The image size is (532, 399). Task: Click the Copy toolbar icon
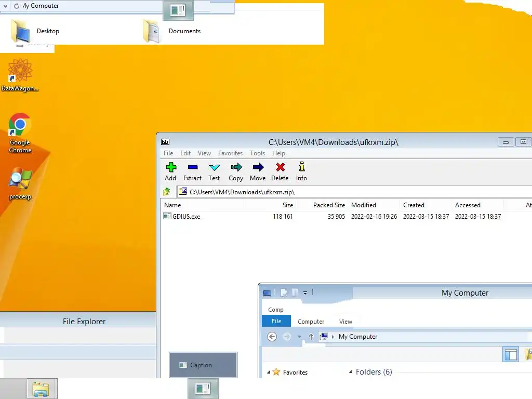click(x=236, y=171)
